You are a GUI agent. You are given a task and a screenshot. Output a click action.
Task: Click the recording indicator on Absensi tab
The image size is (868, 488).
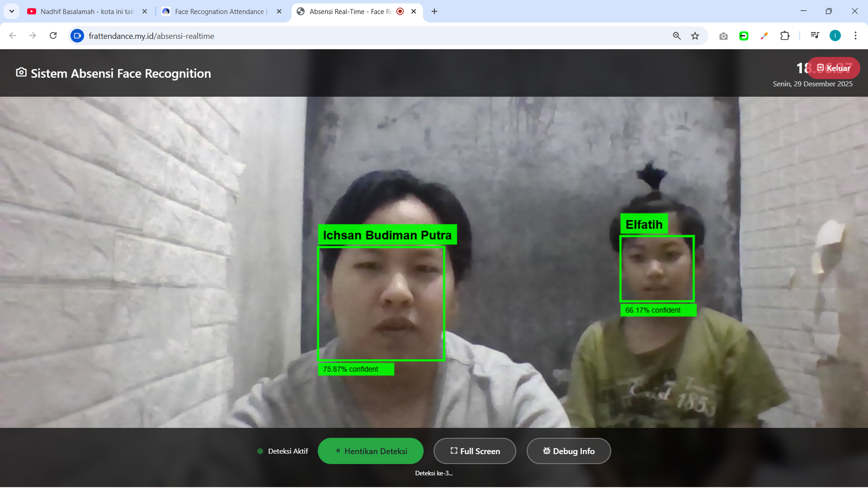click(x=400, y=11)
